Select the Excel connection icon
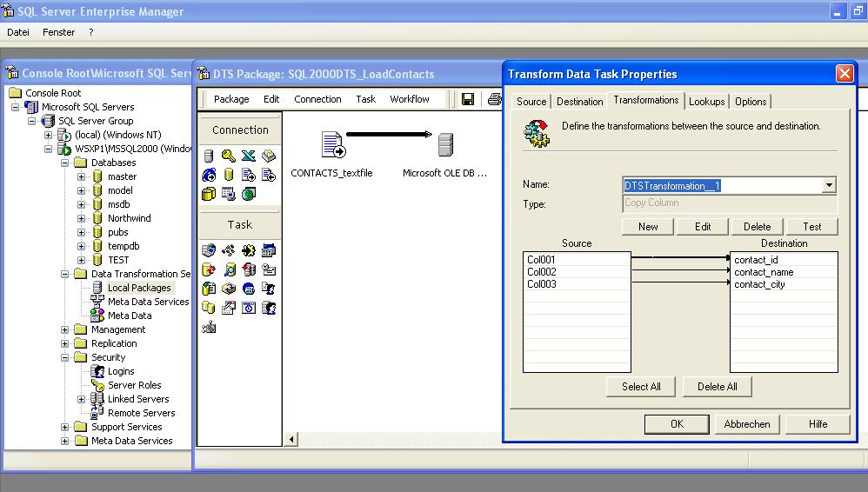 click(249, 156)
